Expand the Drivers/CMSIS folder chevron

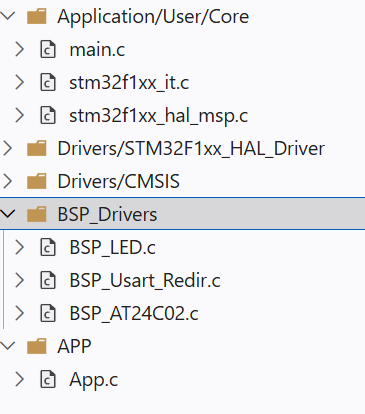pos(7,181)
